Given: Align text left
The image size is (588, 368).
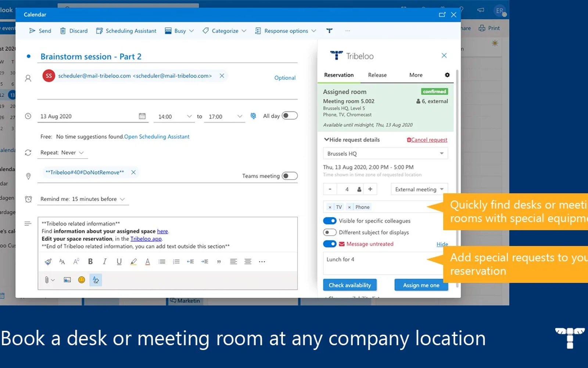Looking at the screenshot, I should [x=233, y=262].
